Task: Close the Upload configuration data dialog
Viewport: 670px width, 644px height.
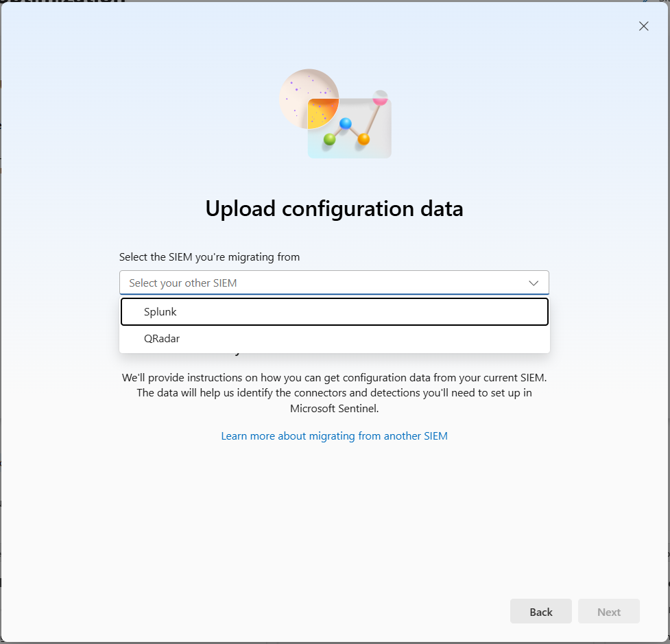Action: pyautogui.click(x=643, y=26)
